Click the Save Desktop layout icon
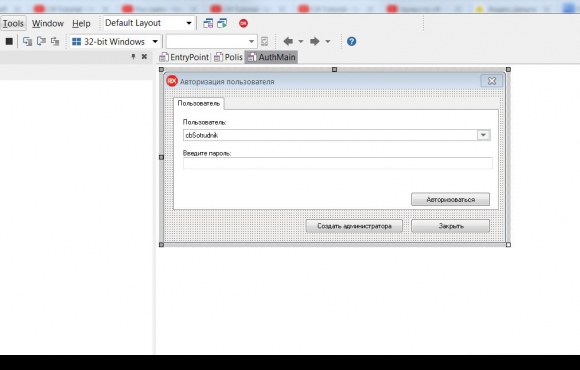The width and height of the screenshot is (580, 370). 208,23
